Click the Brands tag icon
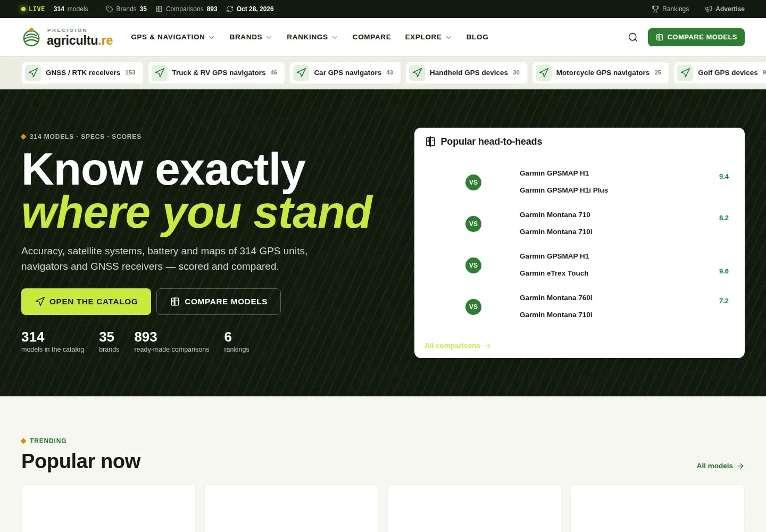This screenshot has width=766, height=532. pyautogui.click(x=110, y=9)
